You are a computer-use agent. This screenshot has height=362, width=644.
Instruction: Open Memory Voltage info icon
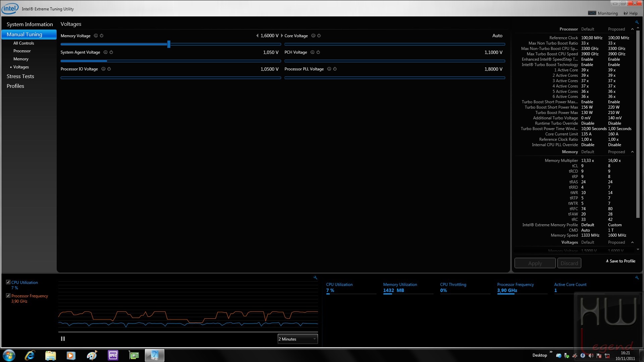(x=96, y=36)
